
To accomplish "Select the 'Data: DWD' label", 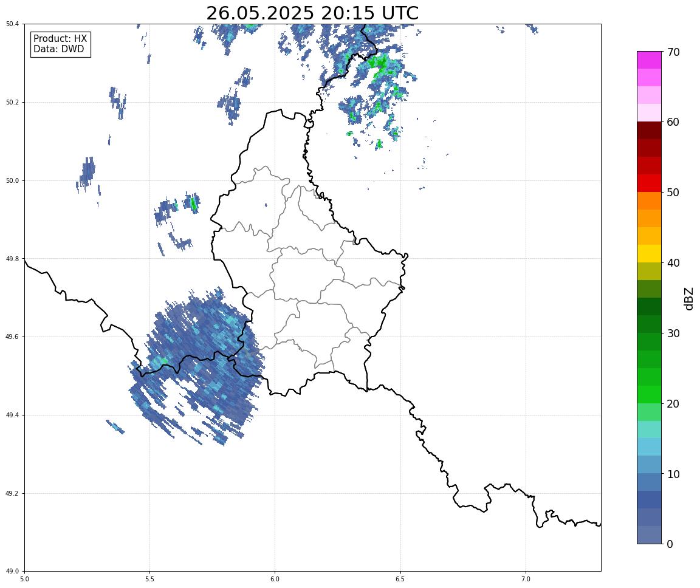I will [58, 49].
